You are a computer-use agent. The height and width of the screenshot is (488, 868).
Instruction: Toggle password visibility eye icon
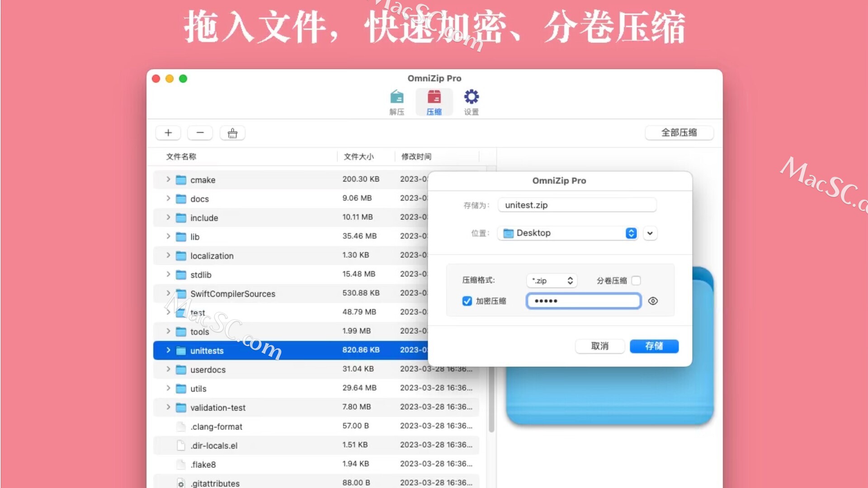[x=653, y=301]
